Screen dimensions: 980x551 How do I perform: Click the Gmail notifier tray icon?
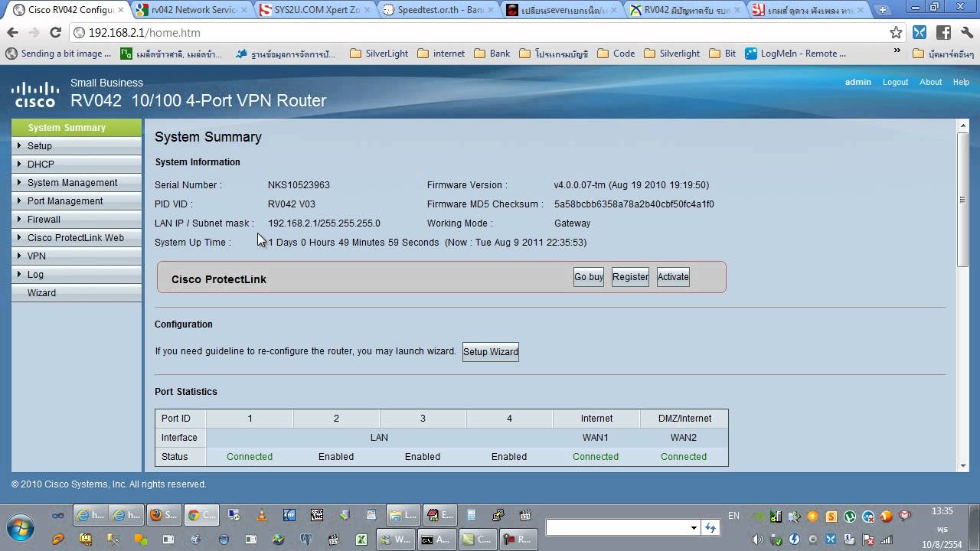905,516
